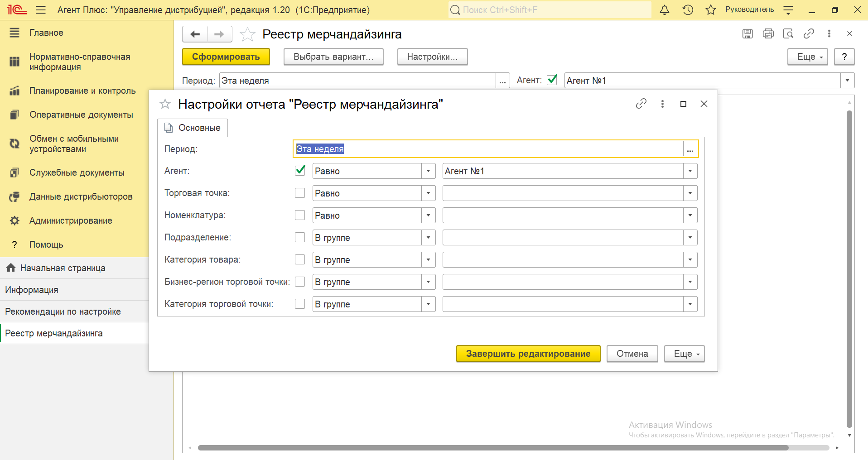Open three-dots menu in settings dialog
The image size is (868, 460).
coord(662,104)
